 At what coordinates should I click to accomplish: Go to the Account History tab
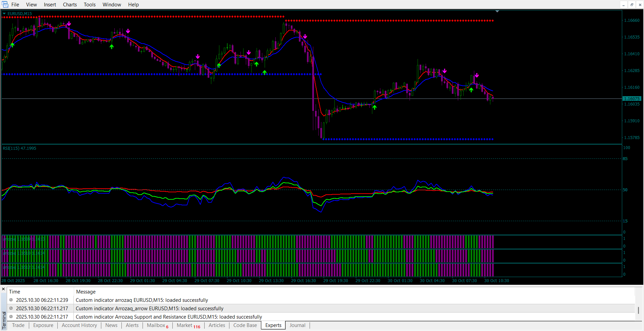pyautogui.click(x=79, y=325)
